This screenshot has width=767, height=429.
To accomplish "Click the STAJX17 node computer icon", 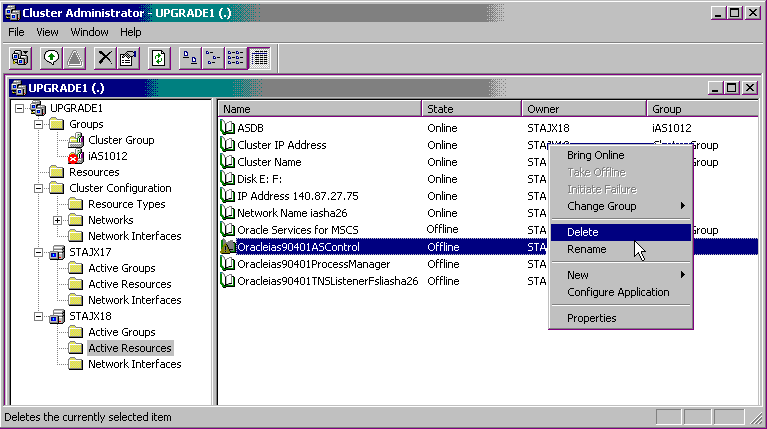I will point(57,252).
